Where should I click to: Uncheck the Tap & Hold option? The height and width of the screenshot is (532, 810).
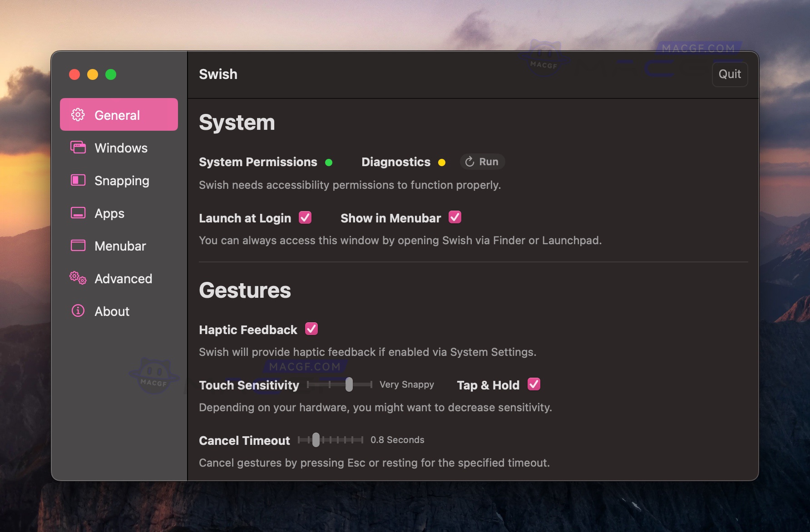point(534,384)
